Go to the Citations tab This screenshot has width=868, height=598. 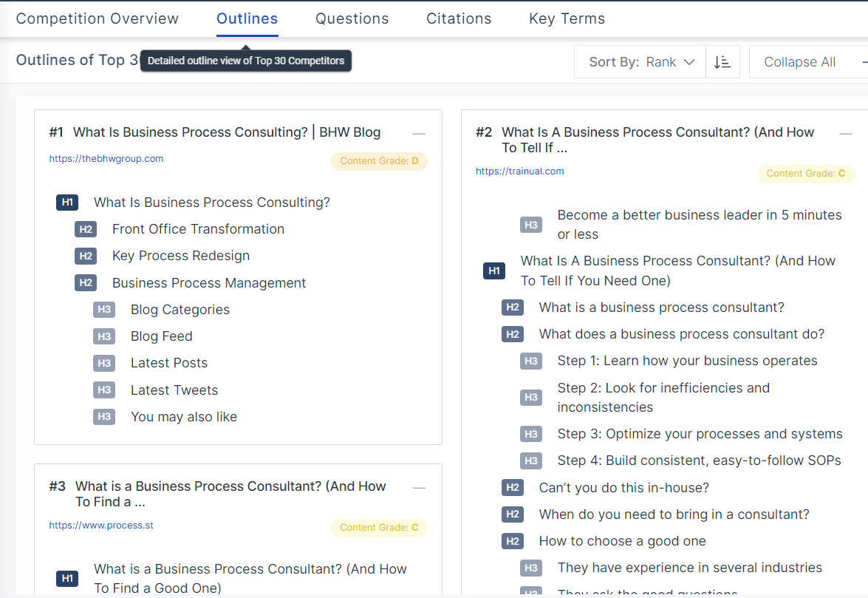tap(459, 18)
